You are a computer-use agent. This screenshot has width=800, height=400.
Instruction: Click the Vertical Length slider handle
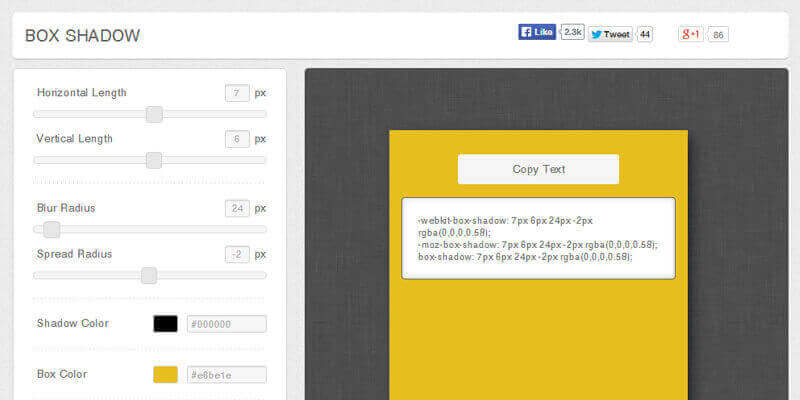[x=154, y=160]
